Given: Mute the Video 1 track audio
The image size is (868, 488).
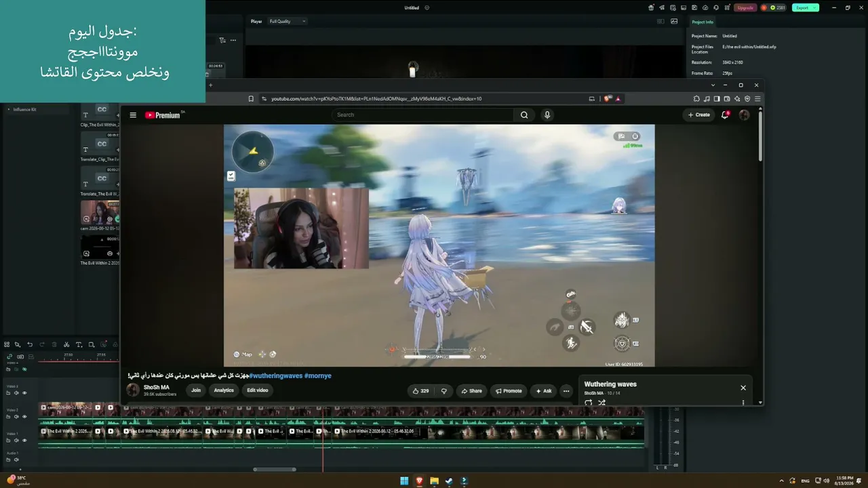Looking at the screenshot, I should coord(17,441).
